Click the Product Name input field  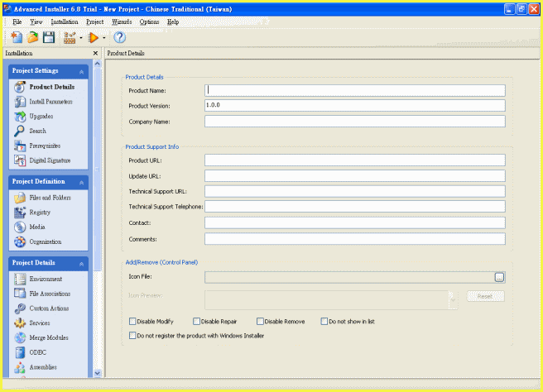pos(354,91)
